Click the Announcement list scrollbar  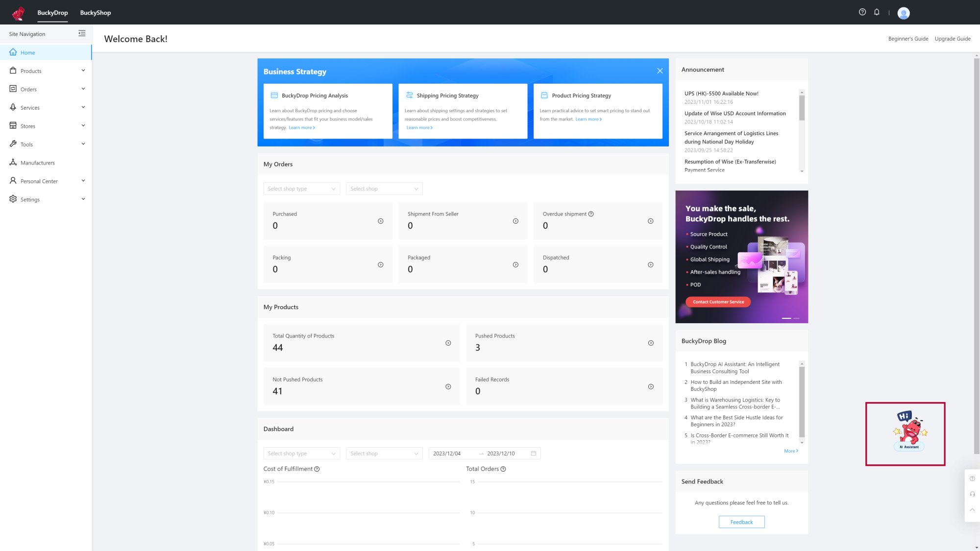click(x=802, y=108)
